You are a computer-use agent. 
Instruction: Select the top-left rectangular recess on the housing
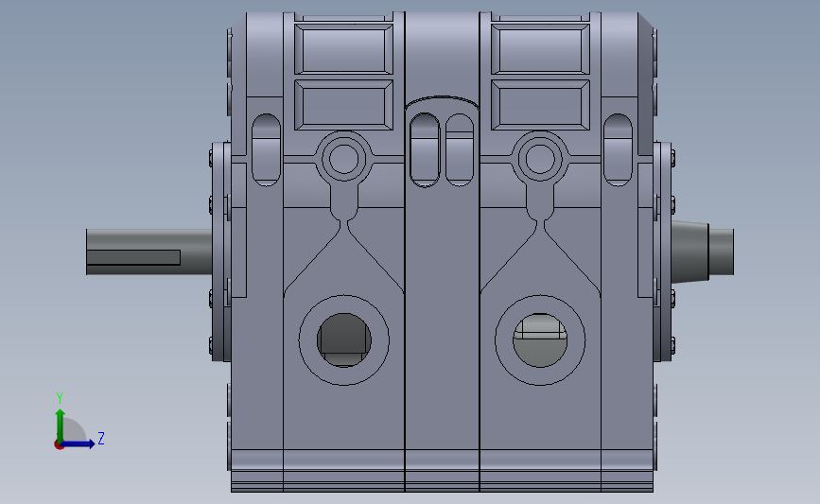pos(343,48)
